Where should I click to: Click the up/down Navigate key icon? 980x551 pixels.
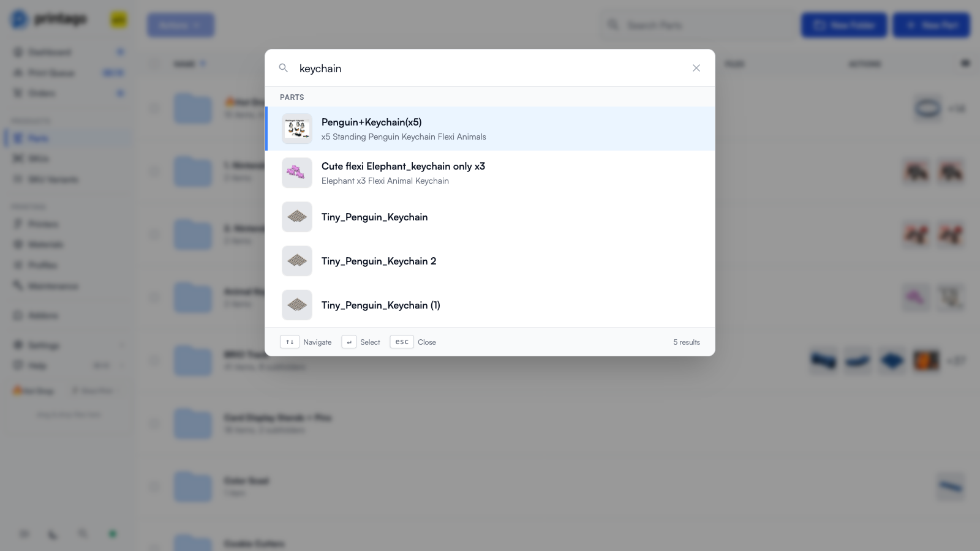290,342
